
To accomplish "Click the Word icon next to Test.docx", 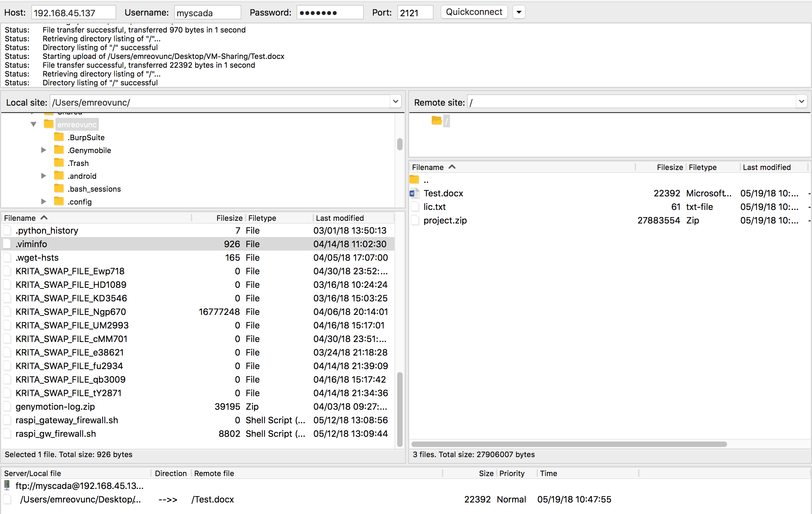I will pyautogui.click(x=414, y=193).
